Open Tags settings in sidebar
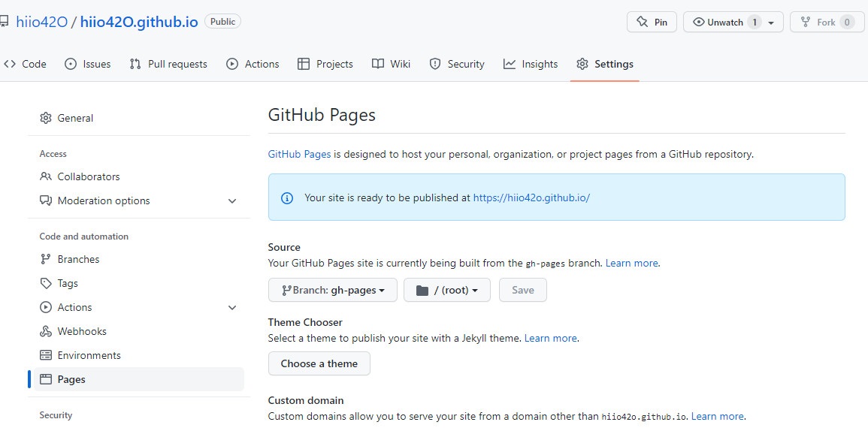868x428 pixels. pos(138,283)
